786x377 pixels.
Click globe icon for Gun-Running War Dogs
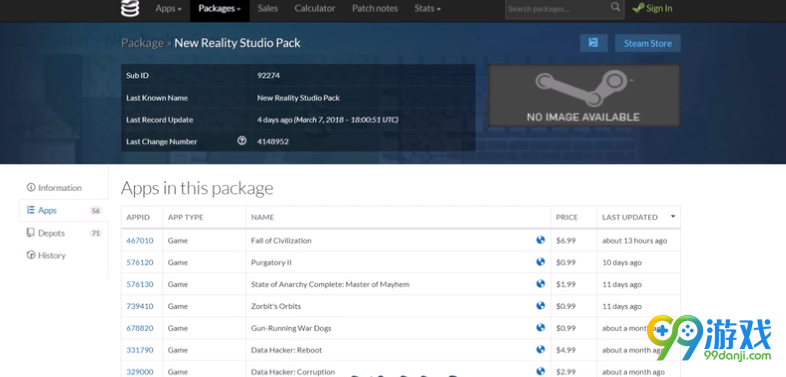click(x=540, y=327)
